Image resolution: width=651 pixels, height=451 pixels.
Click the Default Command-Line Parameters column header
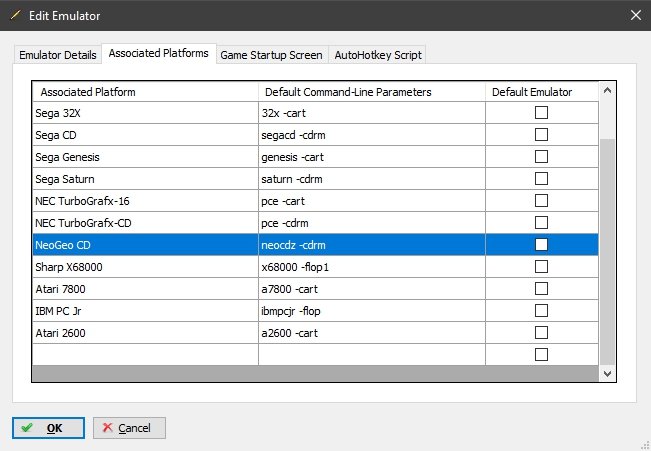[x=372, y=92]
